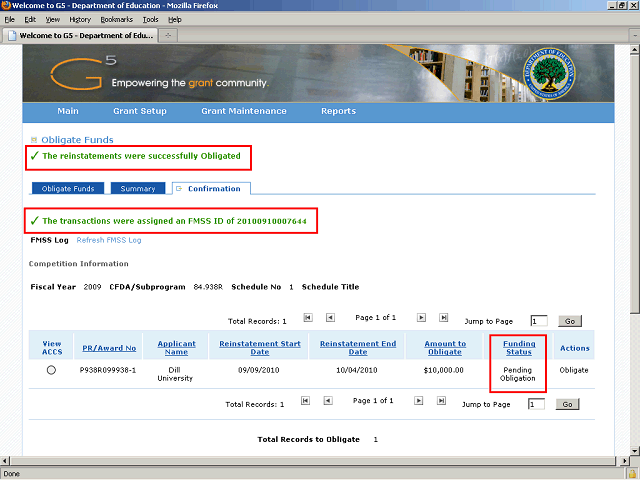
Task: Click the page icon on browser tab
Action: [x=12, y=36]
